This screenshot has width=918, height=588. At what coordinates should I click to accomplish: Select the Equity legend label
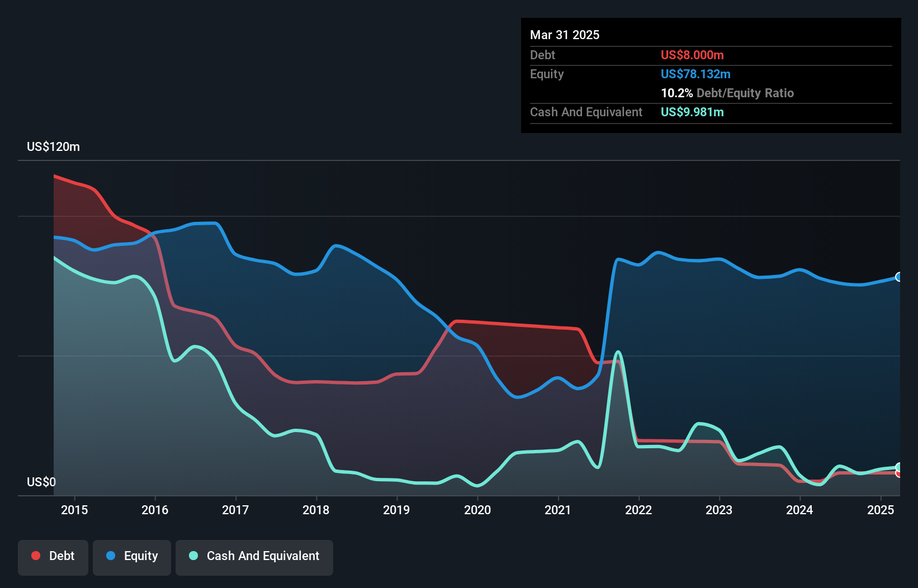coord(140,556)
